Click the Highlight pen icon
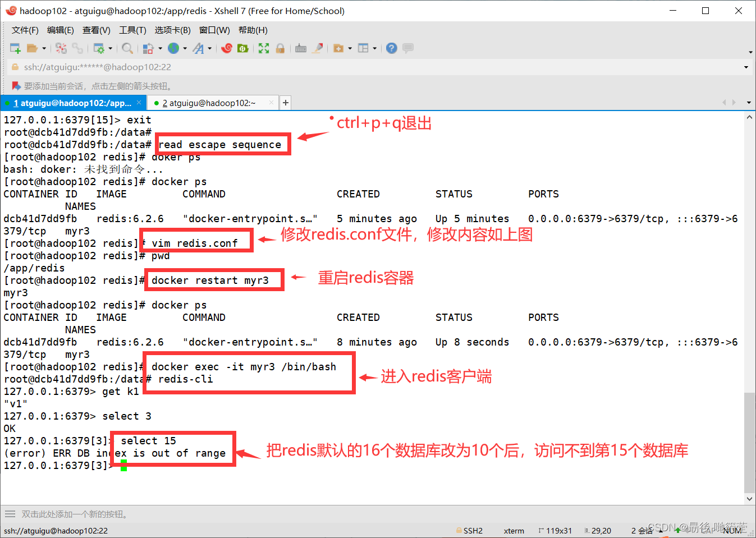 point(318,49)
